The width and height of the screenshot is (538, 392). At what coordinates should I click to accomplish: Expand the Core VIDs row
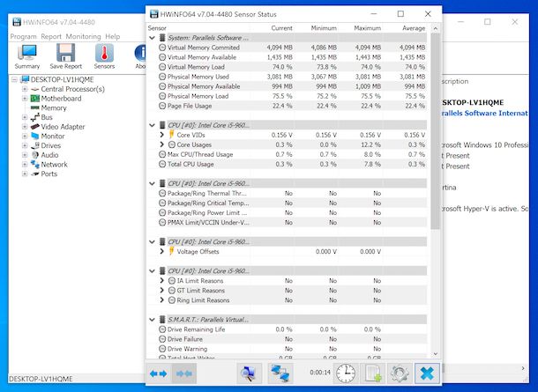pyautogui.click(x=162, y=135)
